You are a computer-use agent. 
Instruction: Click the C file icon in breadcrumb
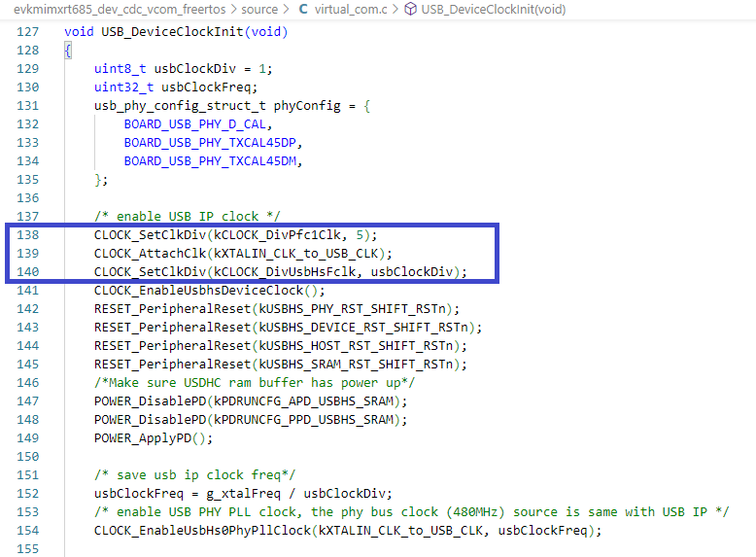coord(302,10)
